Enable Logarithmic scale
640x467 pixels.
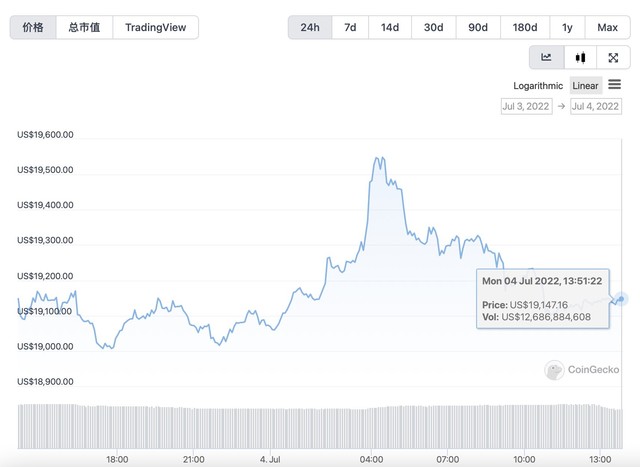[x=540, y=86]
